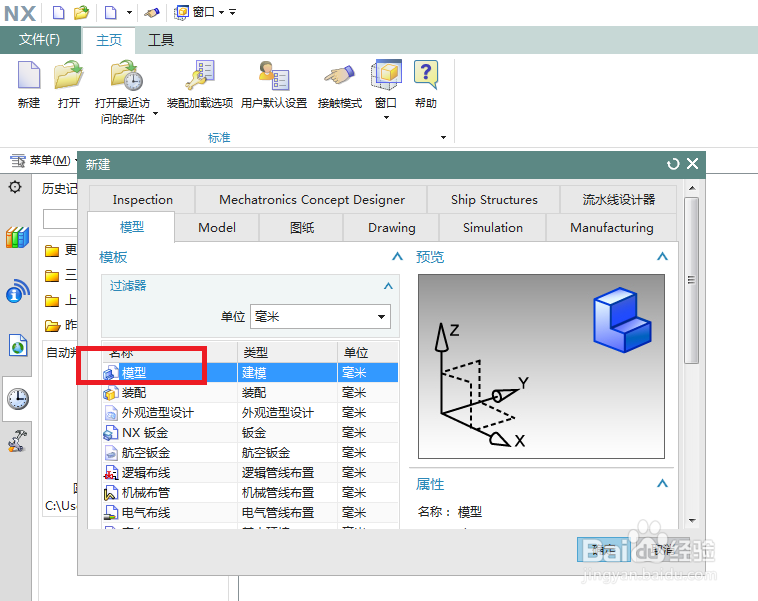The height and width of the screenshot is (601, 758).
Task: Open the info broadcast sidebar icon
Action: 17,291
